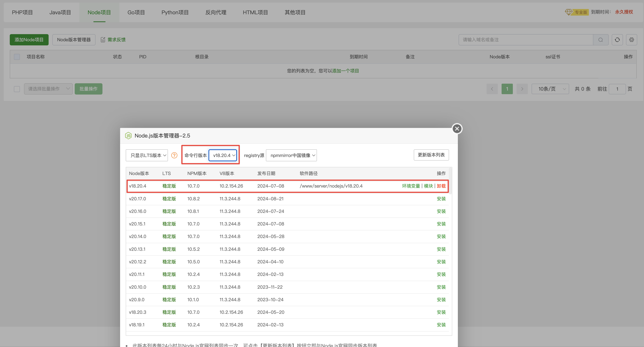Click the 稳定版 label for v18.19.1
This screenshot has width=644, height=347.
click(x=169, y=325)
